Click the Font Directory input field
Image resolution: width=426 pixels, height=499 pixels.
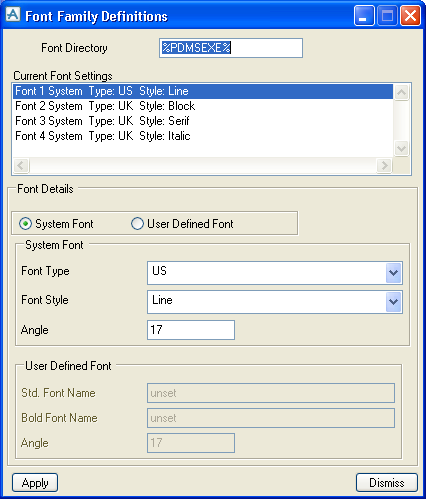231,48
